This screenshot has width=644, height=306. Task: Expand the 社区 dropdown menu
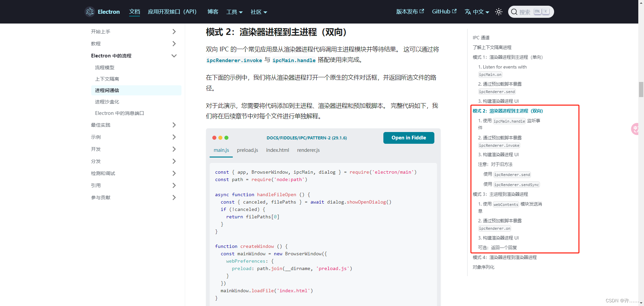259,12
